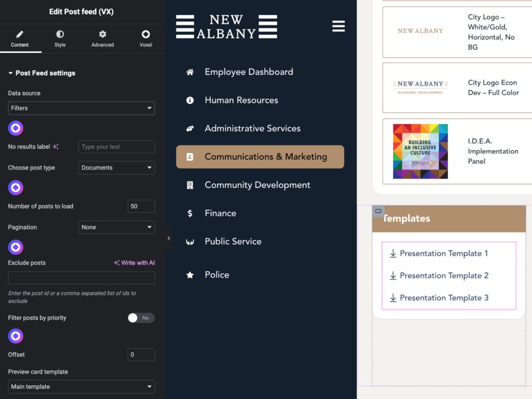
Task: Open Community Development menu item
Action: tap(257, 185)
